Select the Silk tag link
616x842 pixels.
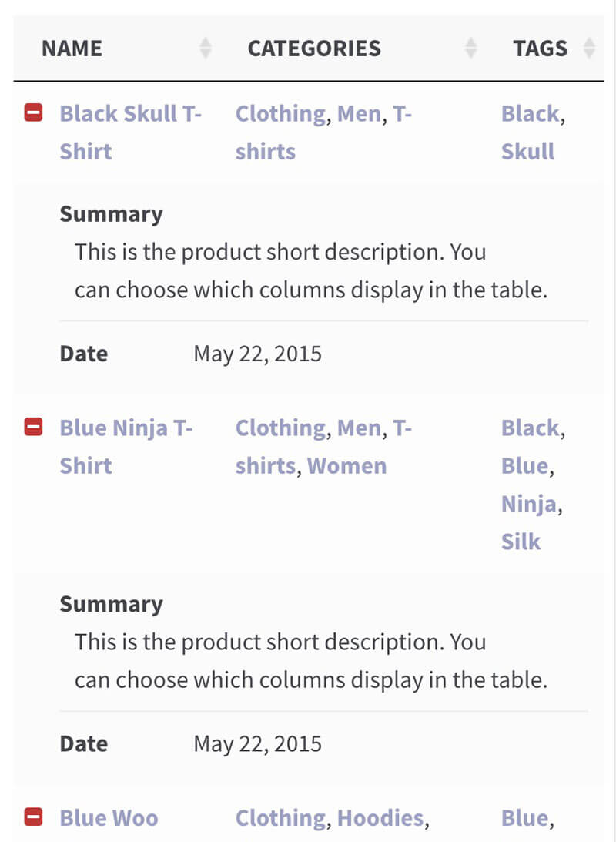(x=521, y=542)
